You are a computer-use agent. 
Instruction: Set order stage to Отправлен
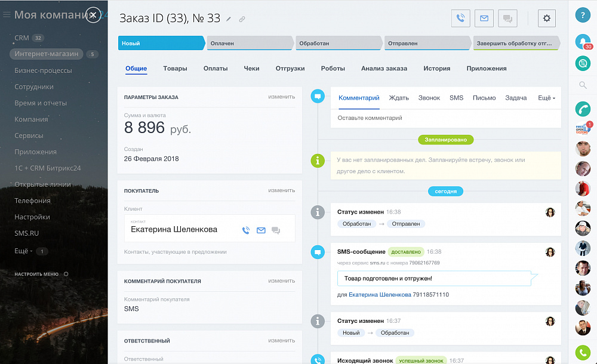click(427, 43)
